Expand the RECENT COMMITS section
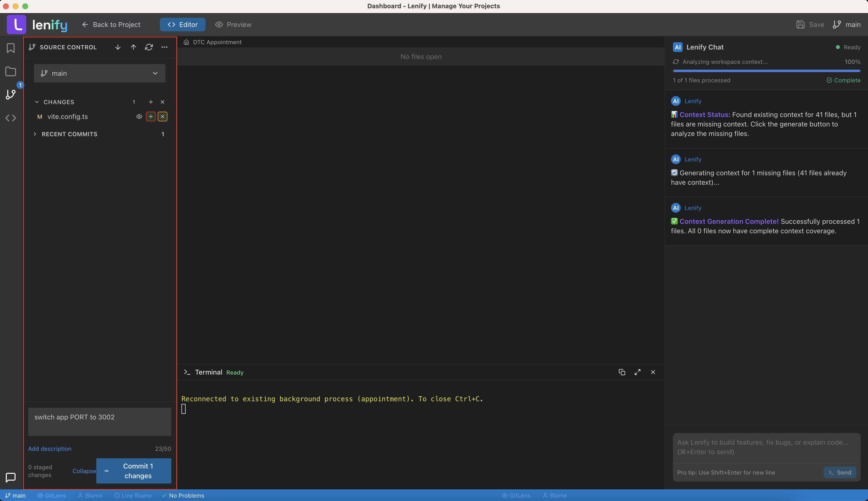 click(35, 134)
